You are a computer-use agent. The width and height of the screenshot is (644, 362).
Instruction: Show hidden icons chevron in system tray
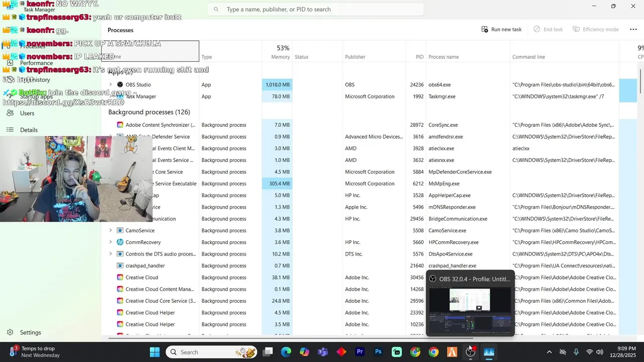pyautogui.click(x=549, y=352)
